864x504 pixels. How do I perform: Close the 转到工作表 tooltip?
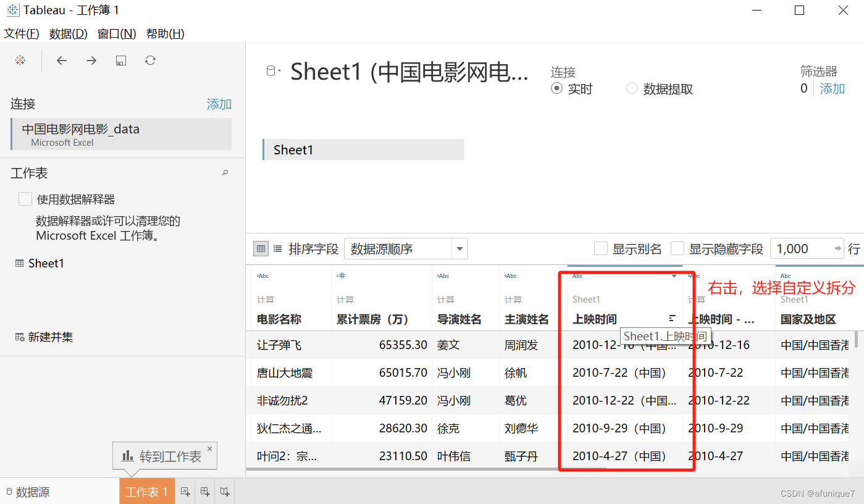pos(209,449)
